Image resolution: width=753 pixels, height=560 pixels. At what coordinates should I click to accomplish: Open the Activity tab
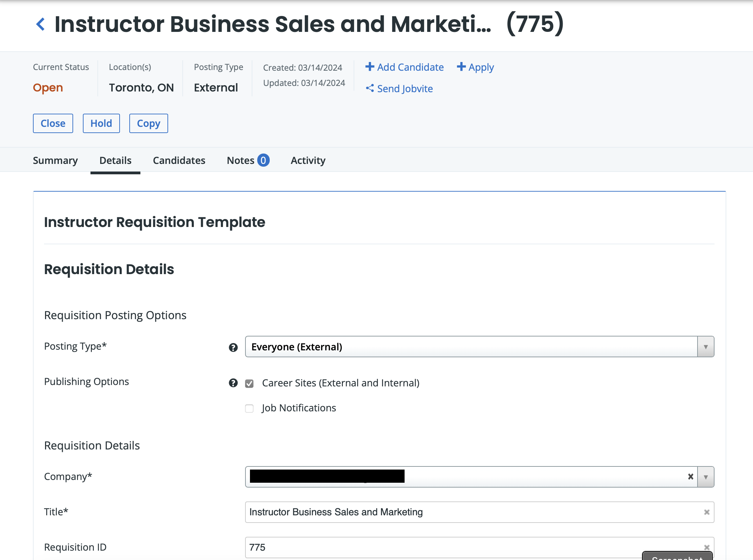[x=308, y=160]
